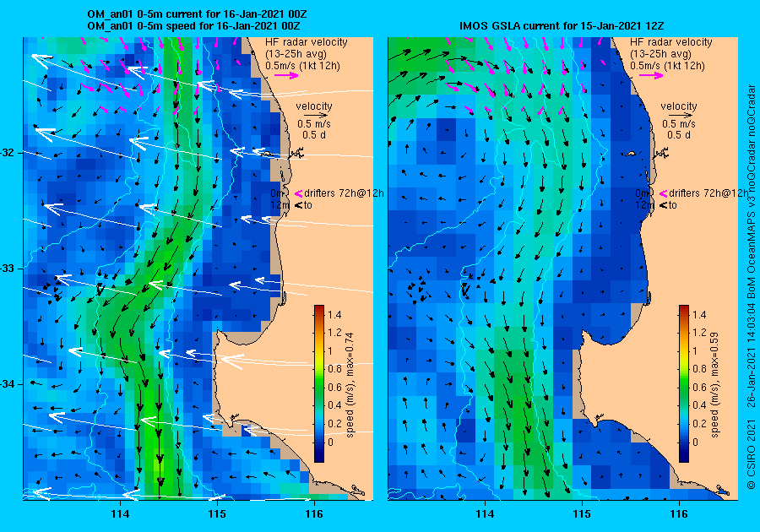Screen dimensions: 760x532
Task: Select title 'OM_an01 0-5m speed for 16-Jan-2021 00Z'
Action: (194, 25)
